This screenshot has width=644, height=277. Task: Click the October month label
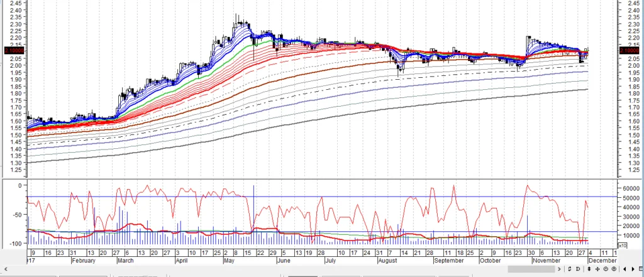click(490, 261)
